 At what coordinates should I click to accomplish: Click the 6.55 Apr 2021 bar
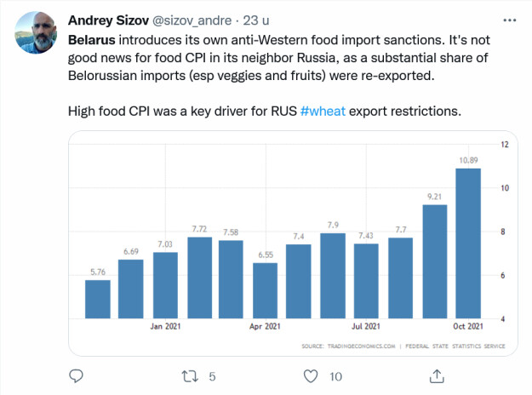[266, 290]
